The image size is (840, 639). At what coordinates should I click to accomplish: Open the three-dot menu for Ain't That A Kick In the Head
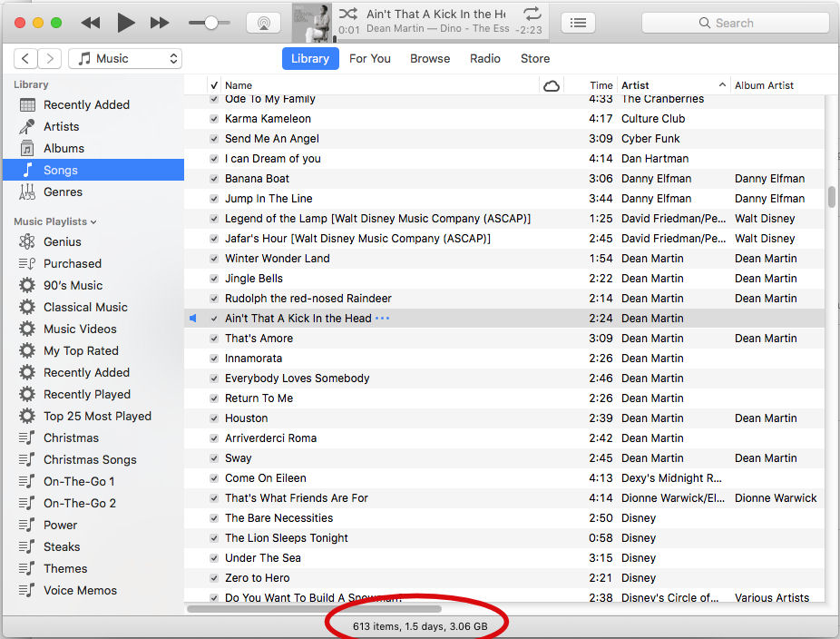click(x=383, y=319)
